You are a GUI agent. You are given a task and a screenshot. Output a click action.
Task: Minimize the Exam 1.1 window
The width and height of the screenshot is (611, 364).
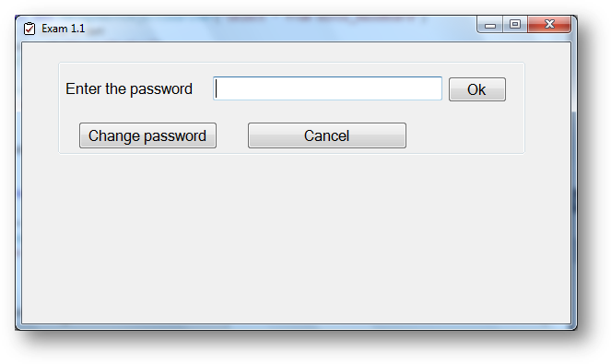click(489, 25)
